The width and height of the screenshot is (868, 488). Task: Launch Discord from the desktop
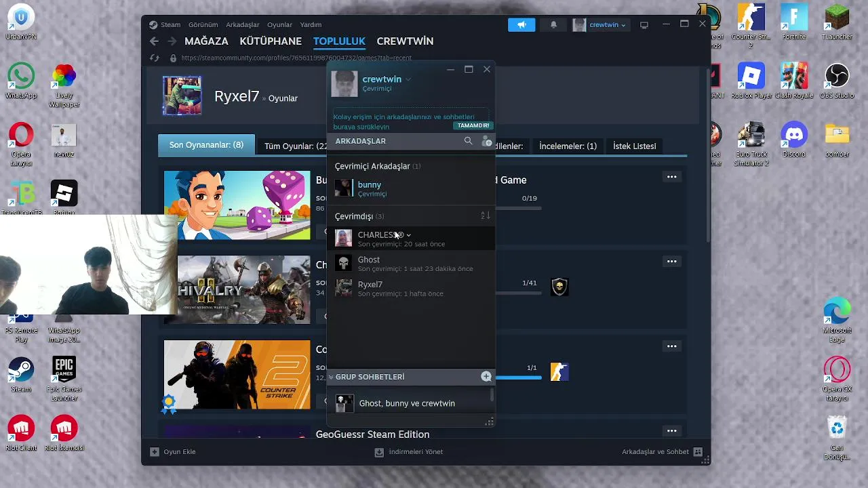793,139
